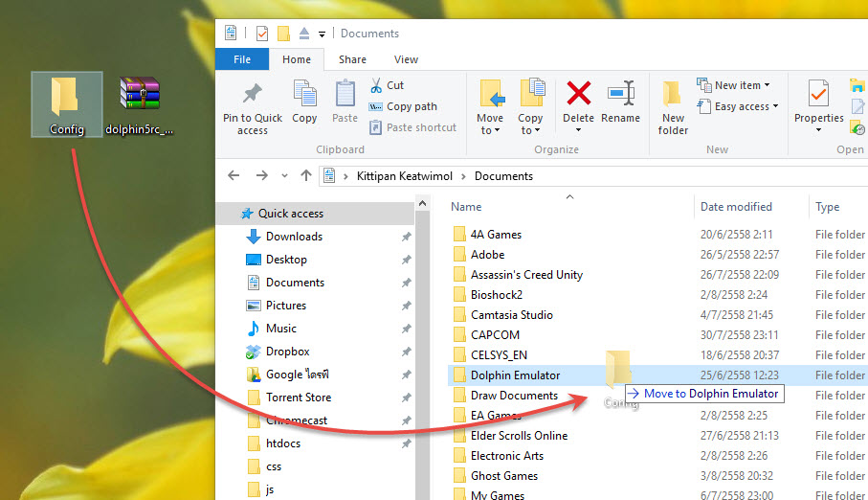This screenshot has height=500, width=868.
Task: Open the Move to dropdown
Action: tap(491, 107)
